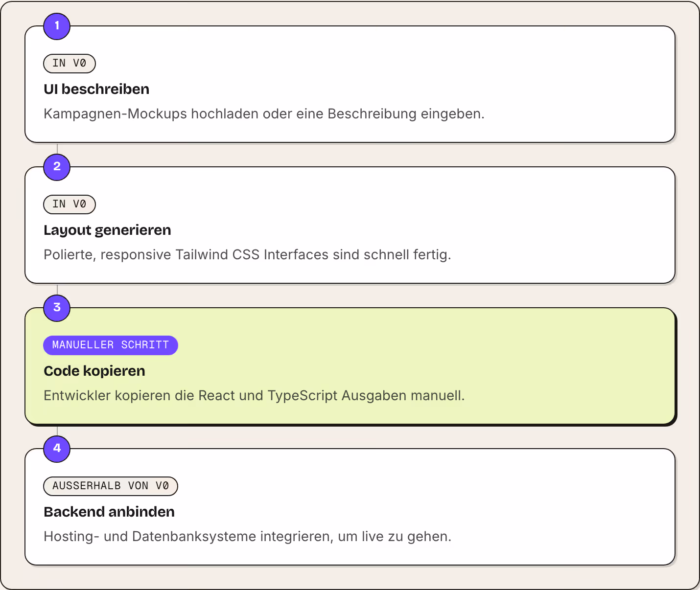Click the heading UI beschreiben
700x590 pixels.
click(x=96, y=89)
